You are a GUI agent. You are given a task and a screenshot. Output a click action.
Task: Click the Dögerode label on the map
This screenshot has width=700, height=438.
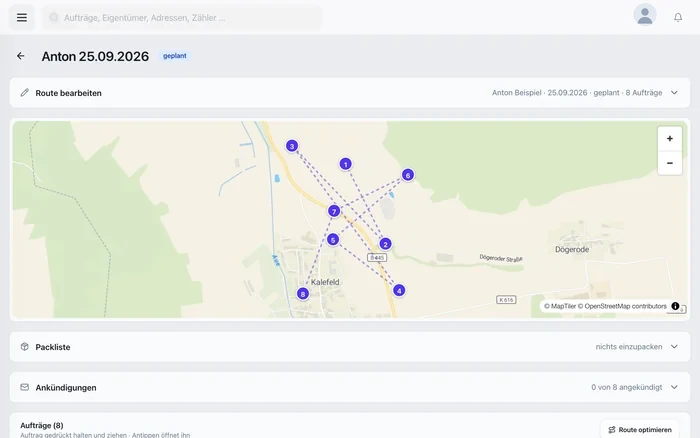coord(572,250)
